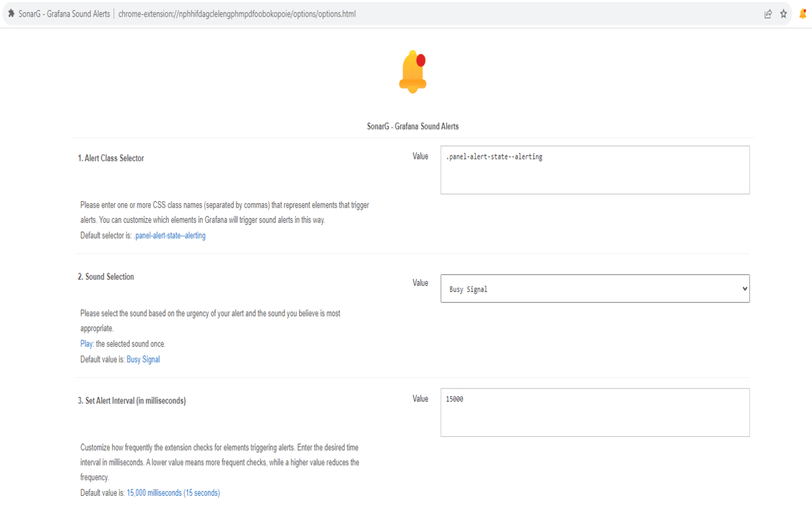
Task: Click the 'Customize how frequently the extension checks' description
Action: click(x=219, y=462)
